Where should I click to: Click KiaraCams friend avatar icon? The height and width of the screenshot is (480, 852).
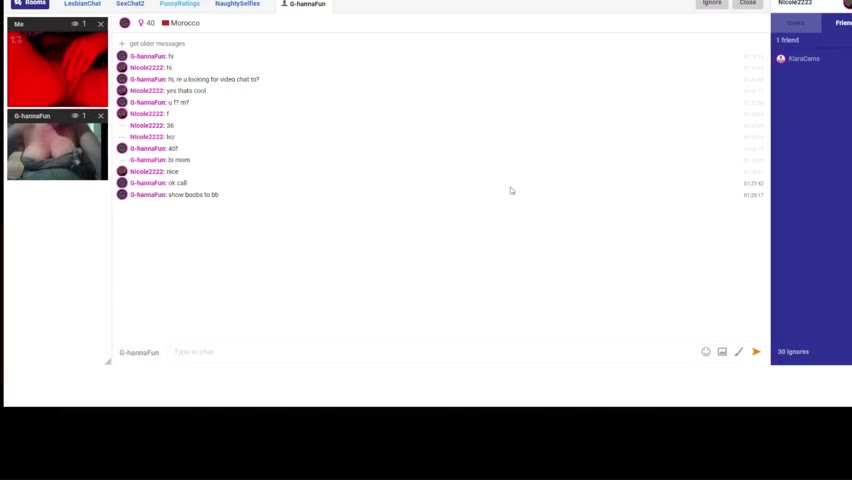[x=781, y=59]
